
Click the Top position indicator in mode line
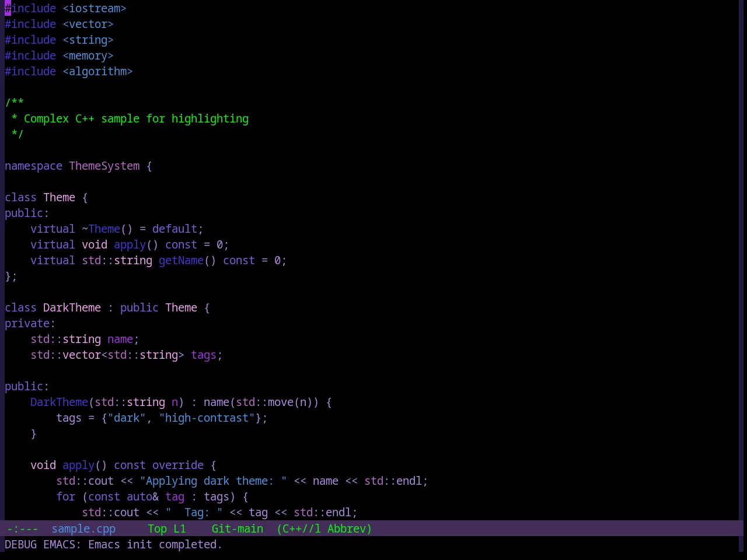[x=157, y=528]
